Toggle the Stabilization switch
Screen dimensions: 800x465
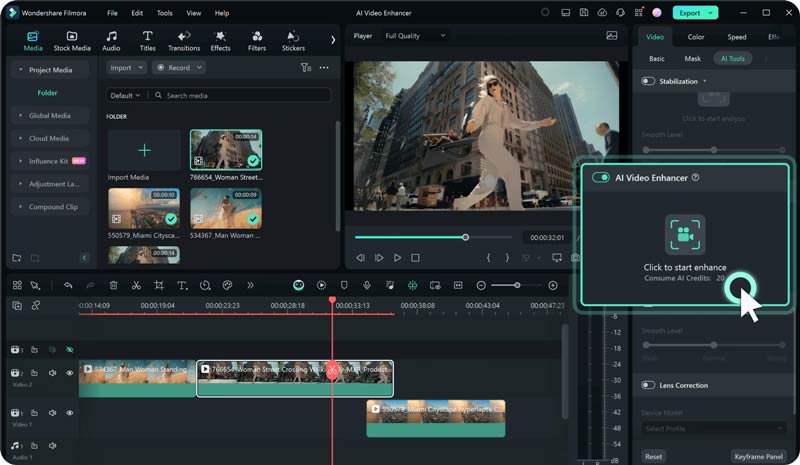(648, 81)
